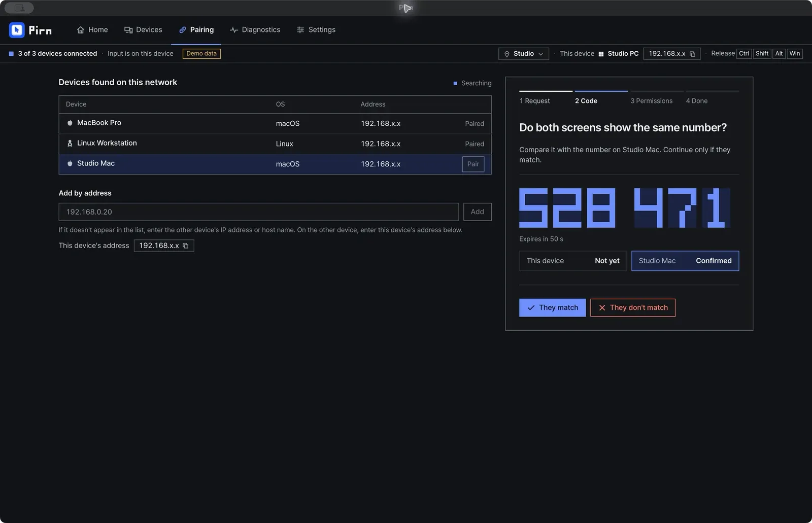
Task: Copy the IP address in the top bar
Action: click(692, 54)
